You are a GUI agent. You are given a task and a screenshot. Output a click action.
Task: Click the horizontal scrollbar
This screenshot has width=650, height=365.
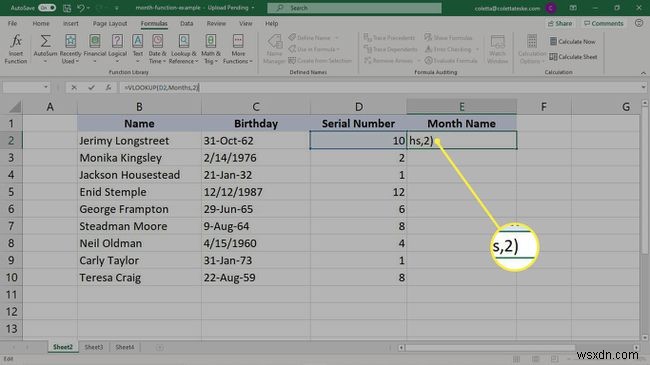(x=491, y=348)
